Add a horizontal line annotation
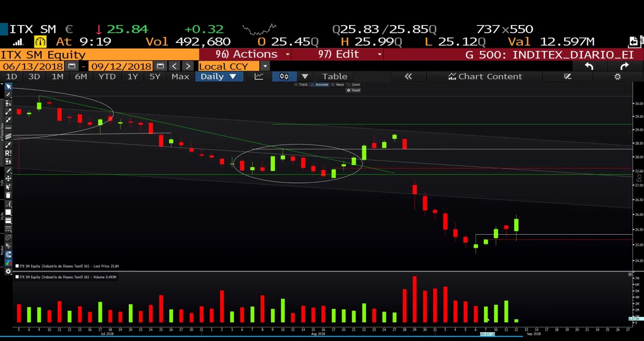Image resolution: width=644 pixels, height=341 pixels. click(8, 128)
